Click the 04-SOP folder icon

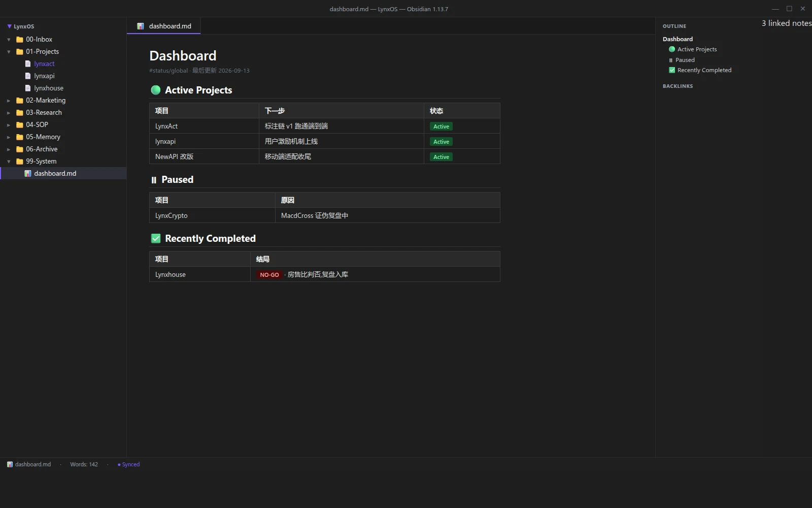tap(20, 125)
